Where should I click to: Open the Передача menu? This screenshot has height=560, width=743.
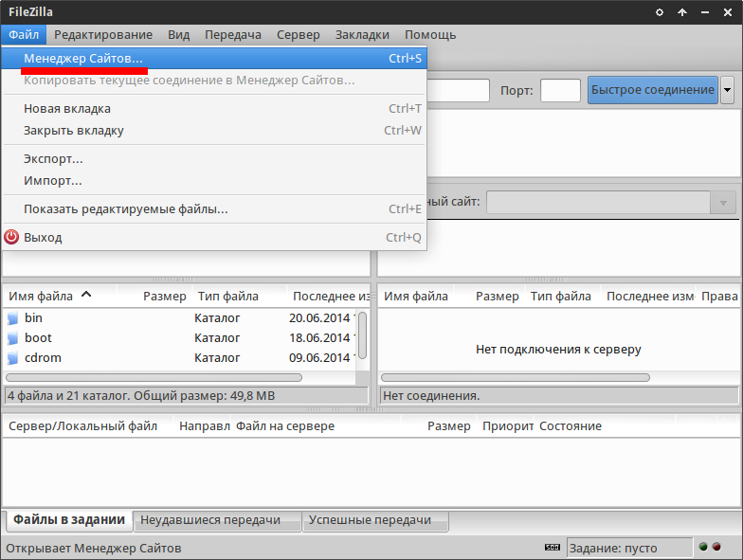pos(233,34)
